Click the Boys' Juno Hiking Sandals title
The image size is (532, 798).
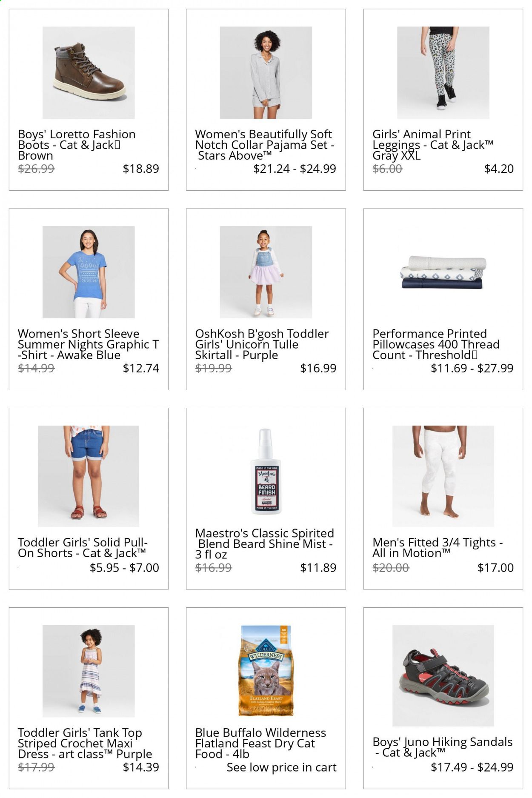[x=443, y=747]
